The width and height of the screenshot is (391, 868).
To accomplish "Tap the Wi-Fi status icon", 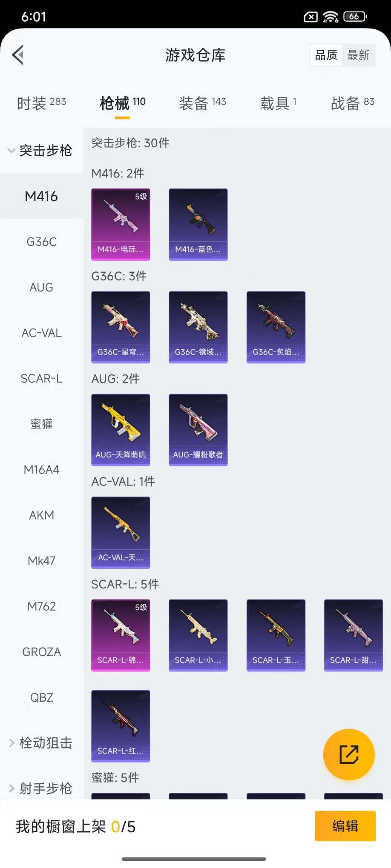I will (331, 17).
